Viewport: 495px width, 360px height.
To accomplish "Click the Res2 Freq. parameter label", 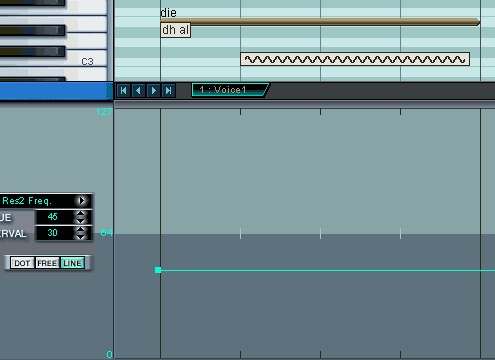I will coord(27,201).
